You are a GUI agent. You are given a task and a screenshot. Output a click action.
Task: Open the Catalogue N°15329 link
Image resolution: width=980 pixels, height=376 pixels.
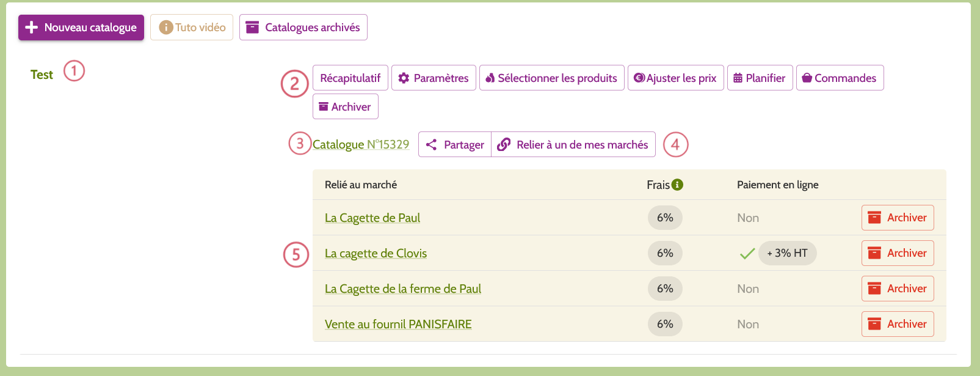[x=361, y=144]
